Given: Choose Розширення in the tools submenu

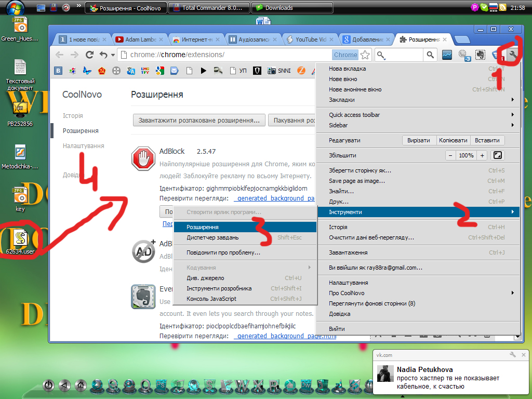Looking at the screenshot, I should pyautogui.click(x=245, y=227).
